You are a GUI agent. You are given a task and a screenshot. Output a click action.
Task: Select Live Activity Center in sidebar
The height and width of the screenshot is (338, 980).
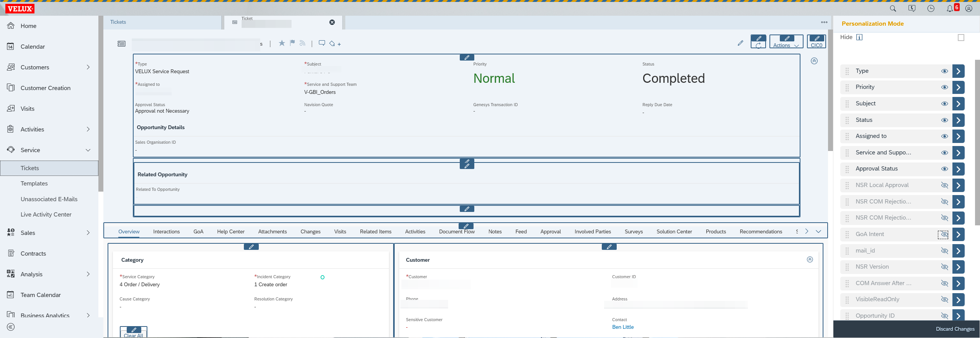click(46, 215)
